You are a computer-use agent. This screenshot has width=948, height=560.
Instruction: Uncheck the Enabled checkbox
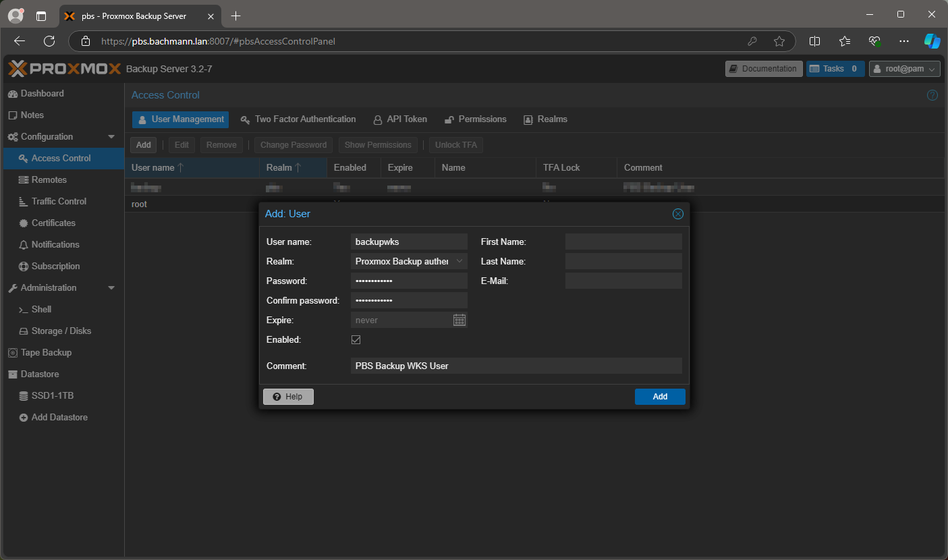pyautogui.click(x=356, y=340)
